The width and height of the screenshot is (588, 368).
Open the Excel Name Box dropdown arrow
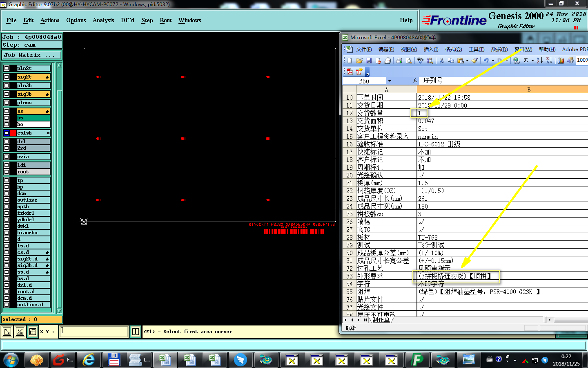tap(390, 81)
